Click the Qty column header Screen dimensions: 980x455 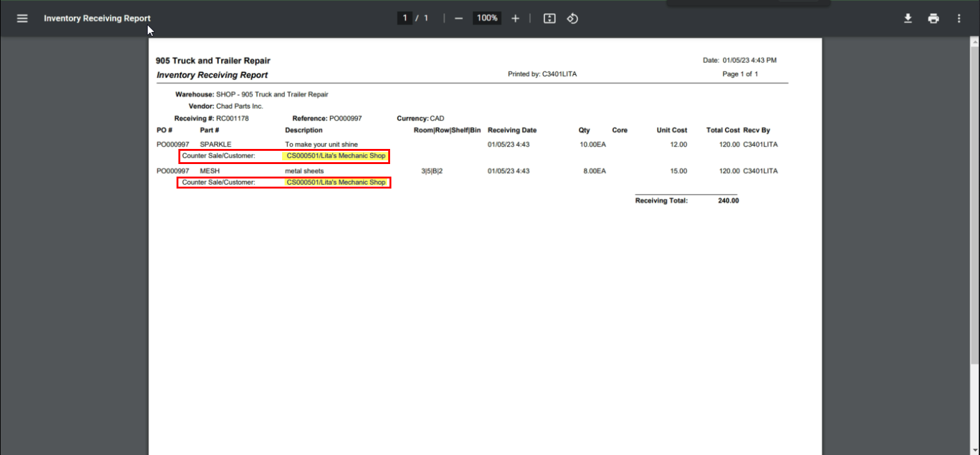(584, 130)
